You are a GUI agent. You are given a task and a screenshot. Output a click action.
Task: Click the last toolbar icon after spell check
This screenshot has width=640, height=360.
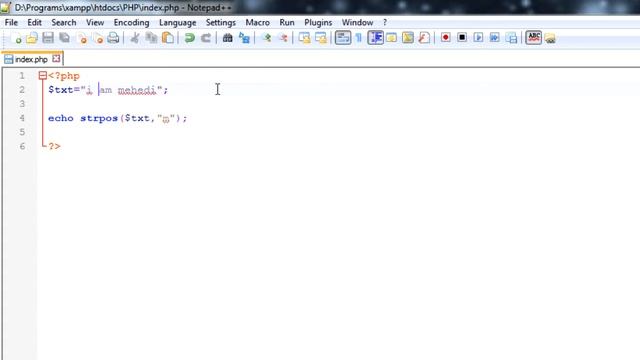click(x=550, y=39)
